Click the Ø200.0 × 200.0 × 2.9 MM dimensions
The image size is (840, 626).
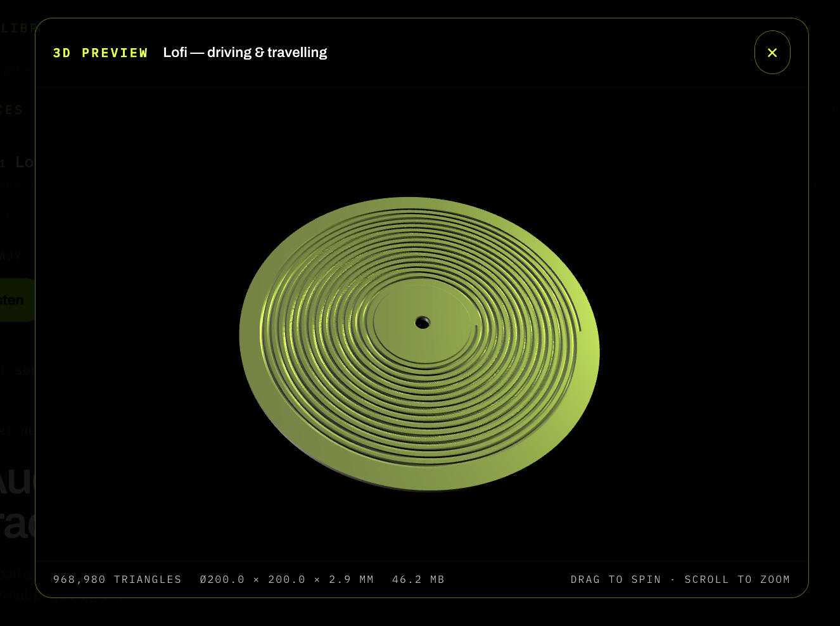coord(286,579)
